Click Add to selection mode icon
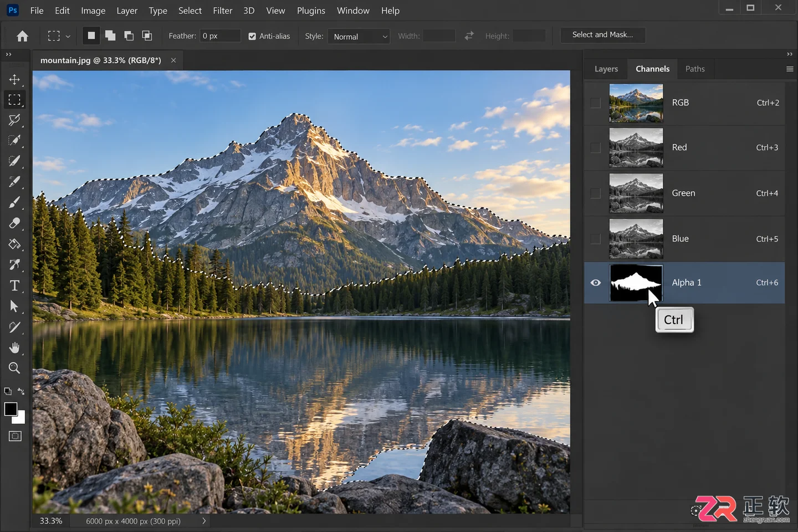Screen dimensions: 798x532 pyautogui.click(x=110, y=35)
